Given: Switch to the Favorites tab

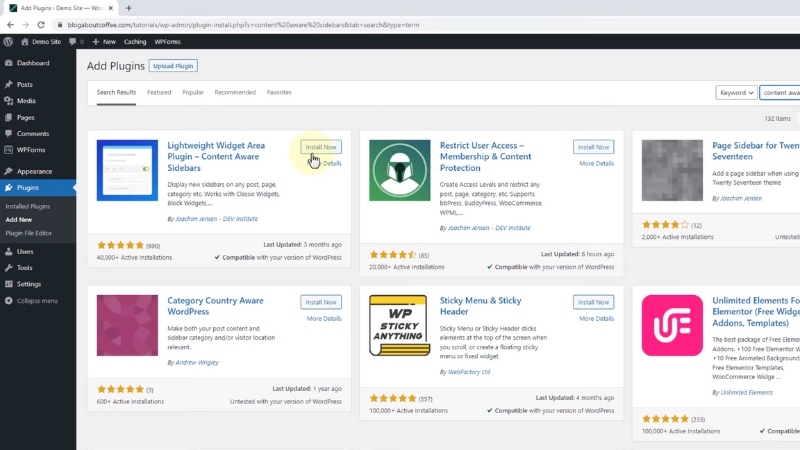Looking at the screenshot, I should tap(279, 92).
